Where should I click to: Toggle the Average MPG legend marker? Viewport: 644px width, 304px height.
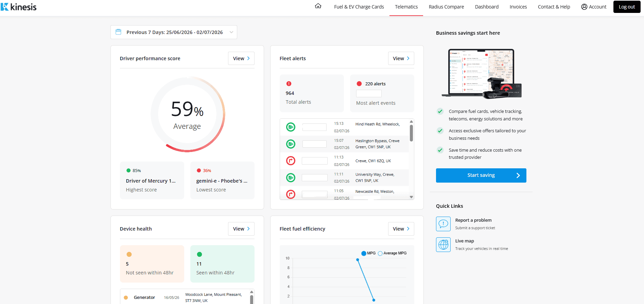380,253
